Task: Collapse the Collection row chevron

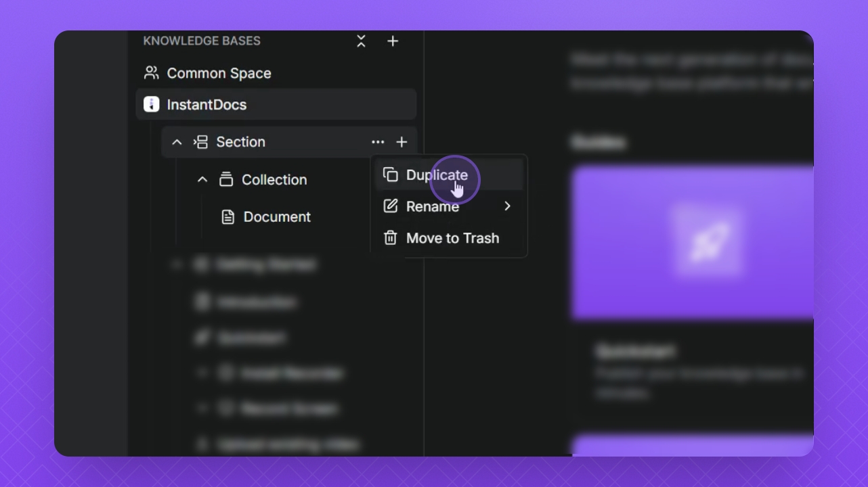Action: (x=202, y=180)
